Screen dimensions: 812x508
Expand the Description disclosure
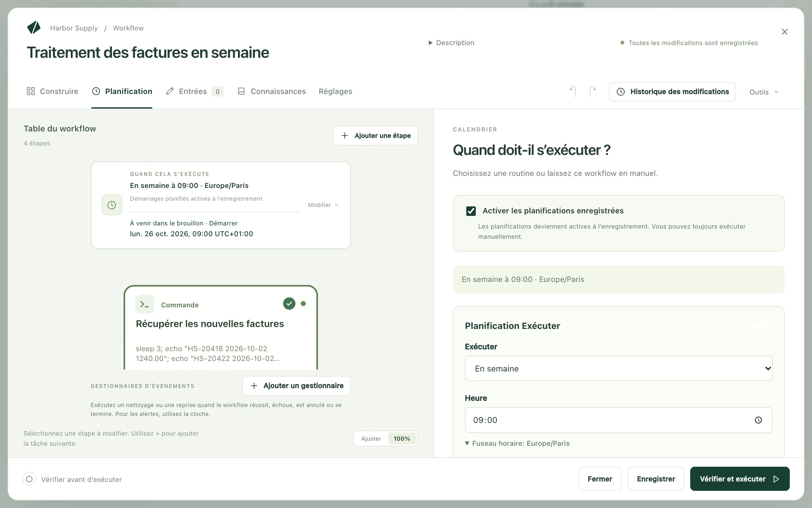pos(452,43)
